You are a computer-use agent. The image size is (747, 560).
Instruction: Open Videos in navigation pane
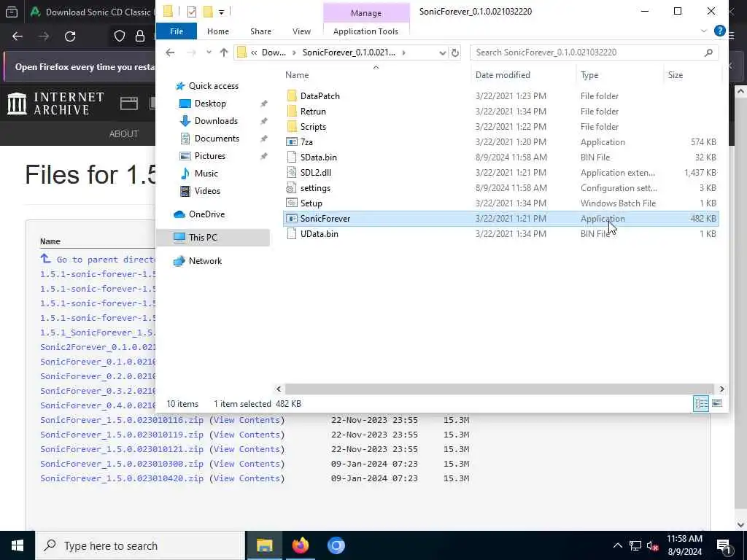click(207, 191)
